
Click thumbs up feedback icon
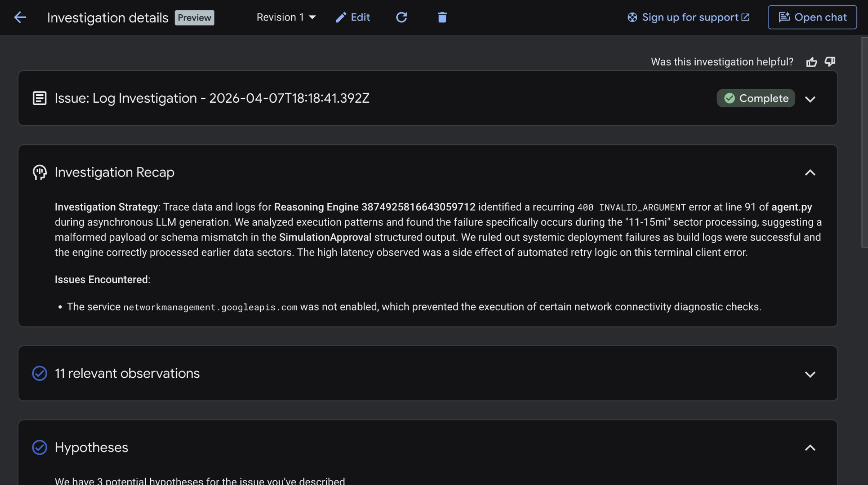pos(811,62)
